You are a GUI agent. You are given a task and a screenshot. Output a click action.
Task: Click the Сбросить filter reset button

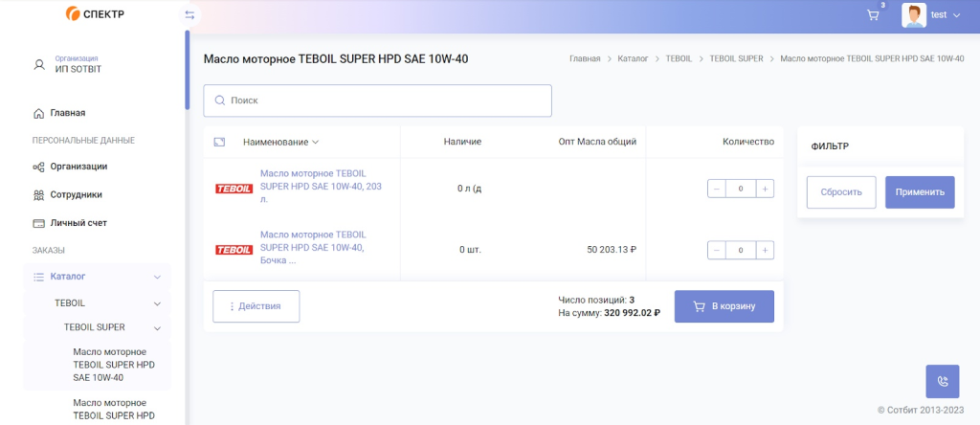[841, 191]
